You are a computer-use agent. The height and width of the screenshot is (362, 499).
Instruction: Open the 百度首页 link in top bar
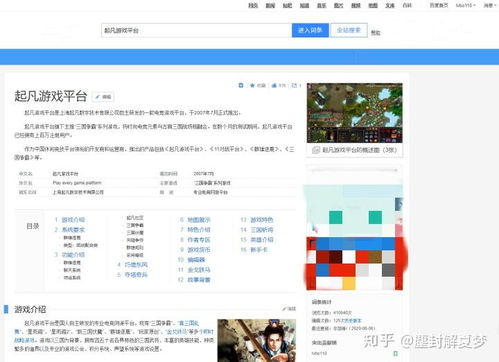click(439, 5)
